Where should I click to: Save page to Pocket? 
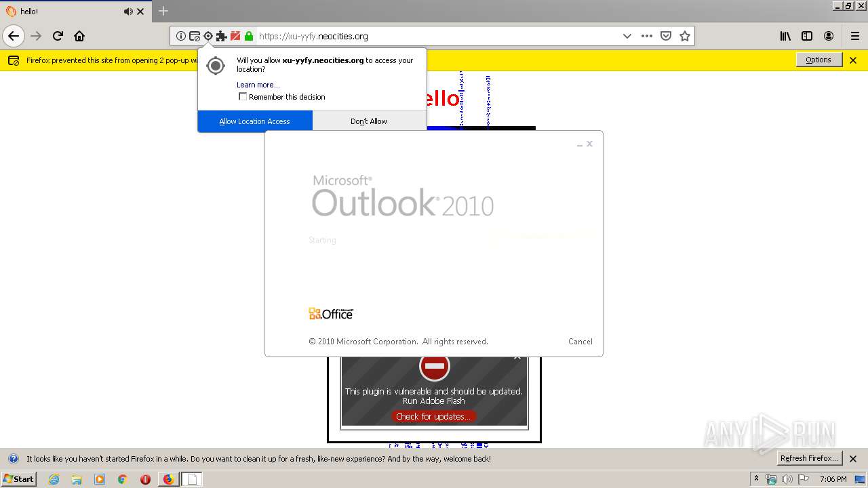coord(666,36)
